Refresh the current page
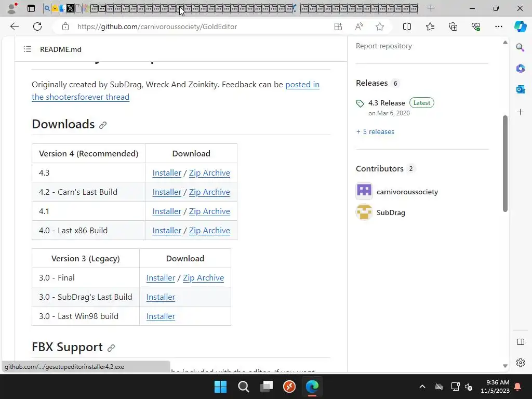 pyautogui.click(x=37, y=26)
